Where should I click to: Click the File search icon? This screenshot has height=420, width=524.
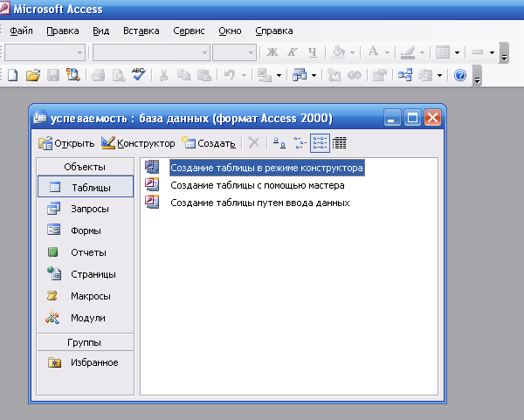[73, 75]
